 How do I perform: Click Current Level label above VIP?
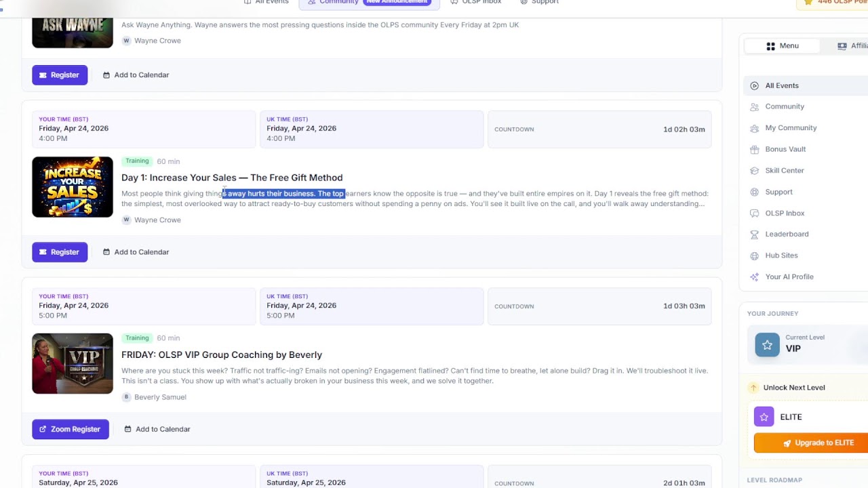tap(805, 338)
